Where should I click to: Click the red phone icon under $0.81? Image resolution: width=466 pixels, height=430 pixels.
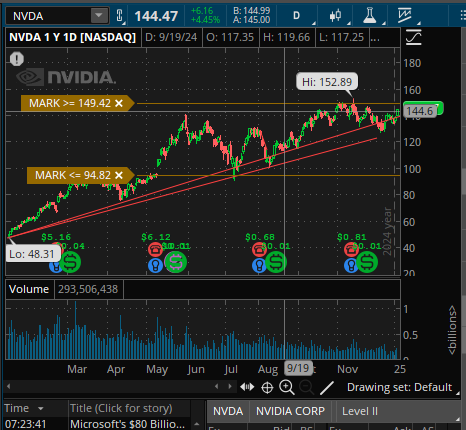pyautogui.click(x=351, y=249)
